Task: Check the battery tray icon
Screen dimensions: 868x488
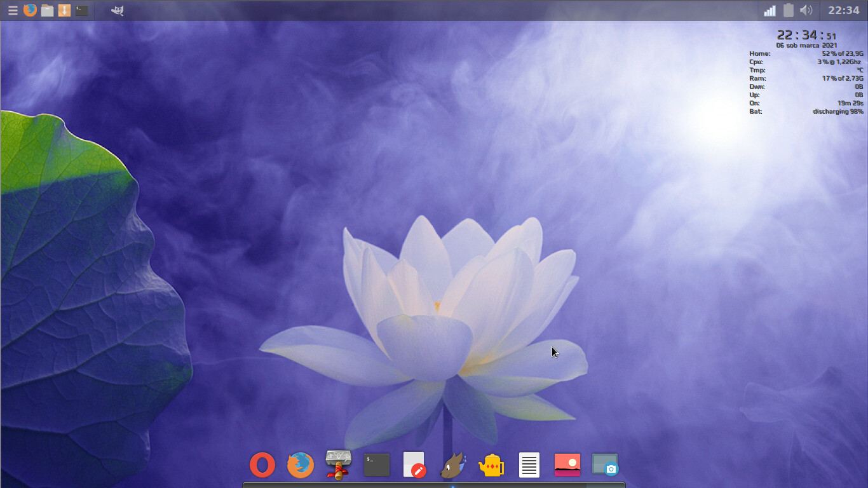Action: tap(788, 10)
